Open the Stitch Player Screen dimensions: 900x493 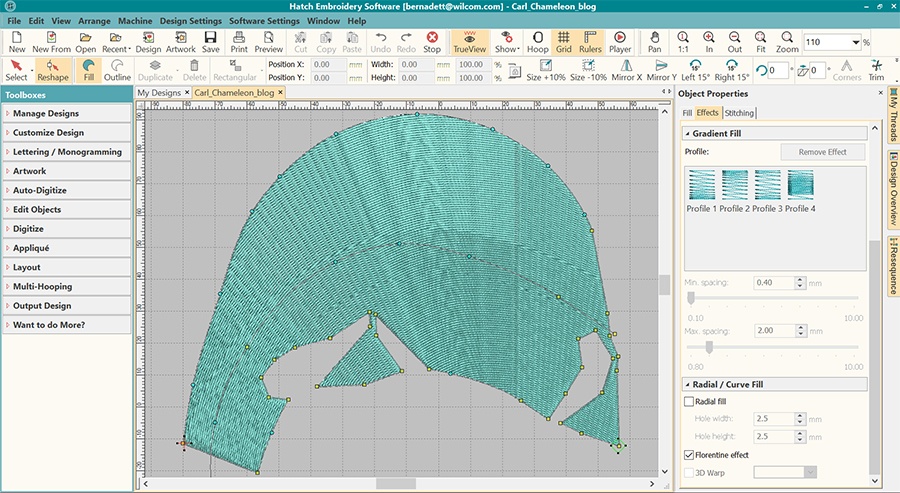(620, 41)
